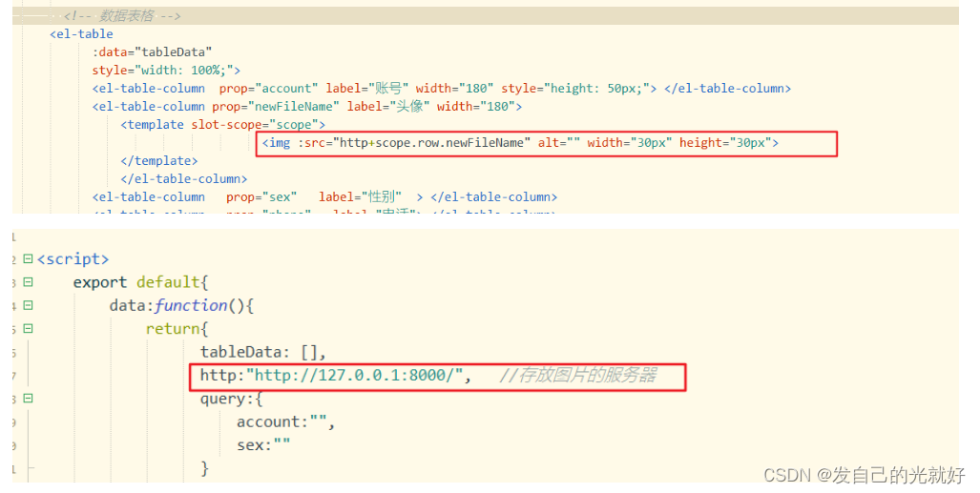The width and height of the screenshot is (980, 493).
Task: Click the "http://127.0.0.1:8000/" string value
Action: 354,375
